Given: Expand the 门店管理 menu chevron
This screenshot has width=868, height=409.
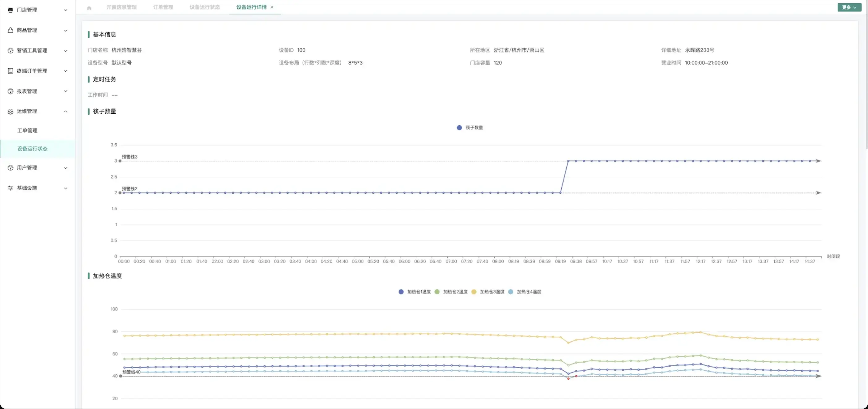Looking at the screenshot, I should pos(65,10).
